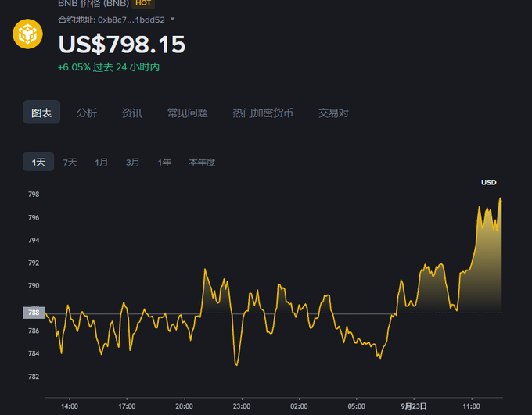The height and width of the screenshot is (415, 532).
Task: Click the 14:00 time label on axis
Action: [70, 406]
